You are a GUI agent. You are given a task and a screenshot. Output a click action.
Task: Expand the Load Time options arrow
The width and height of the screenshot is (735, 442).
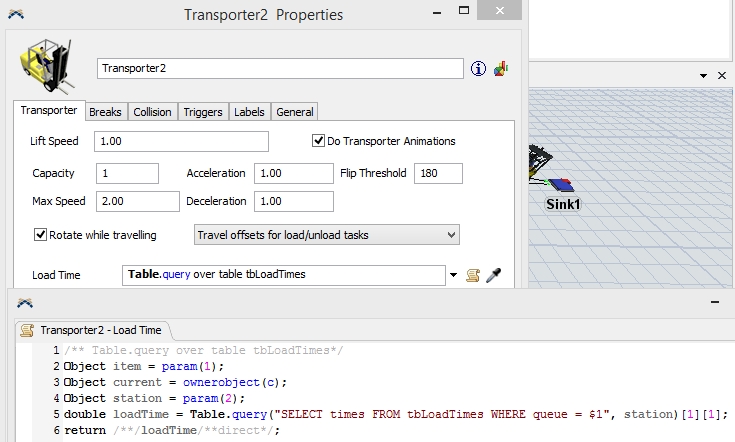click(x=454, y=275)
